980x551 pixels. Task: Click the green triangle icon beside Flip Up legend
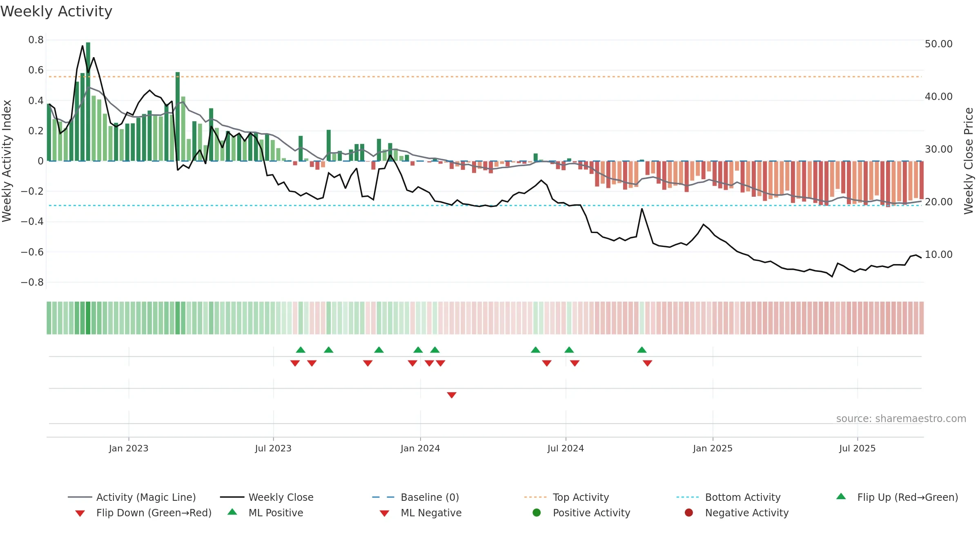click(841, 496)
